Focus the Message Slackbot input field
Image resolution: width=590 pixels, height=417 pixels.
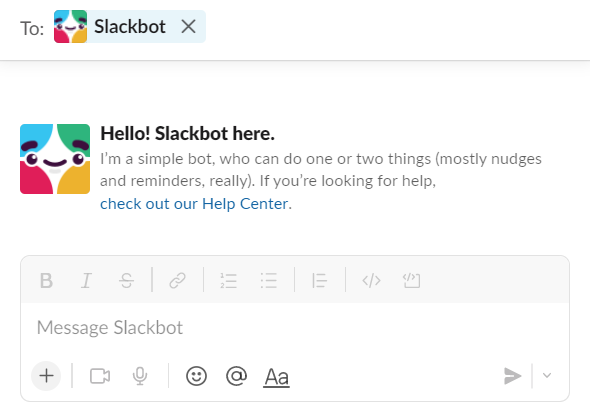click(295, 327)
